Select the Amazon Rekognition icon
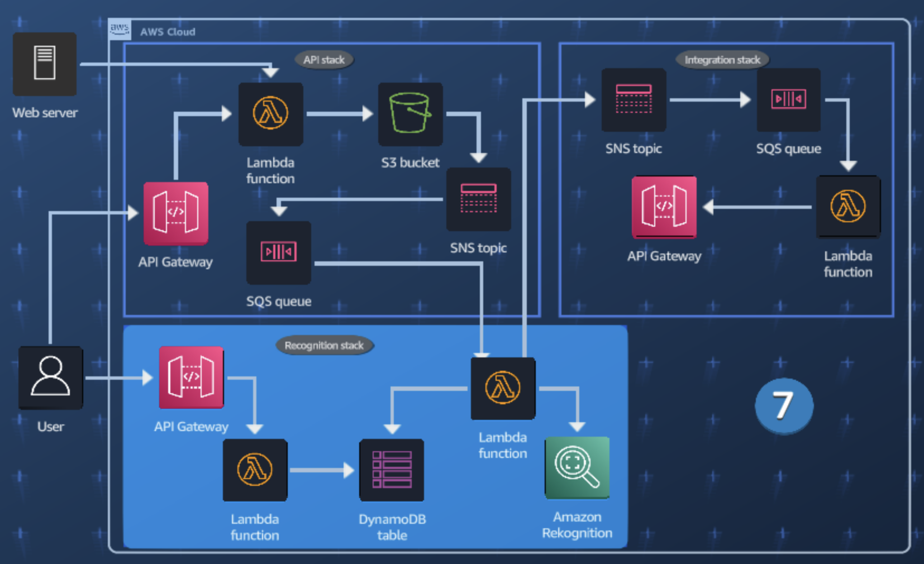924x564 pixels. pyautogui.click(x=577, y=468)
